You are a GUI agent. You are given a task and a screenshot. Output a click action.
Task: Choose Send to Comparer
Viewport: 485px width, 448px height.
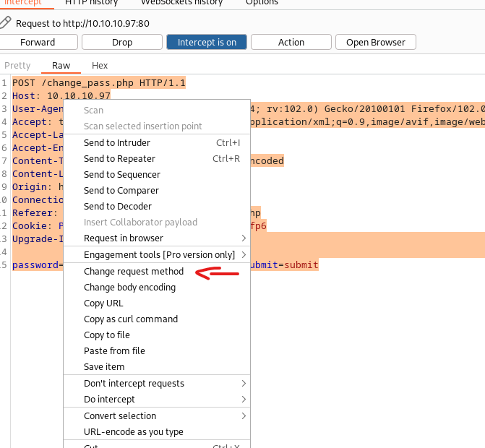(x=157, y=191)
